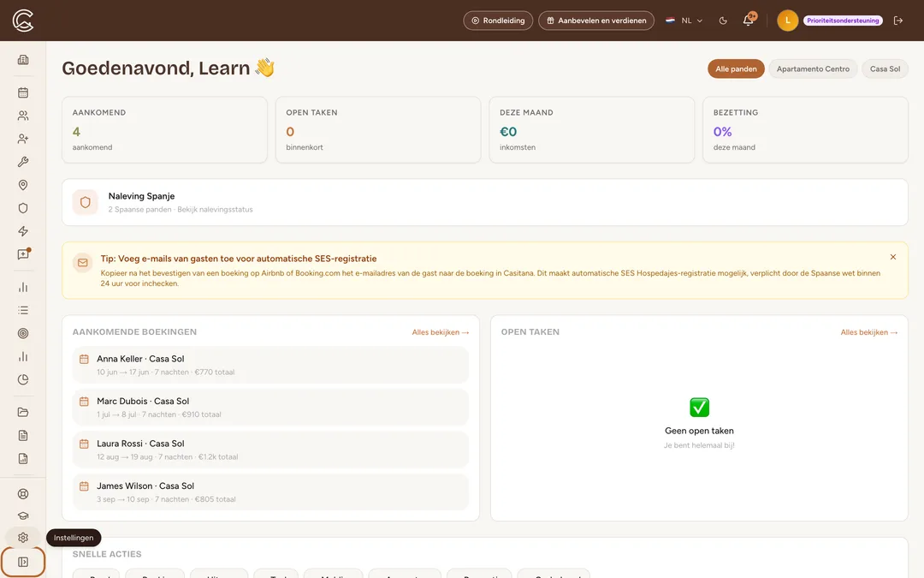This screenshot has height=578, width=924.
Task: Click the orange L user avatar
Action: 787,21
